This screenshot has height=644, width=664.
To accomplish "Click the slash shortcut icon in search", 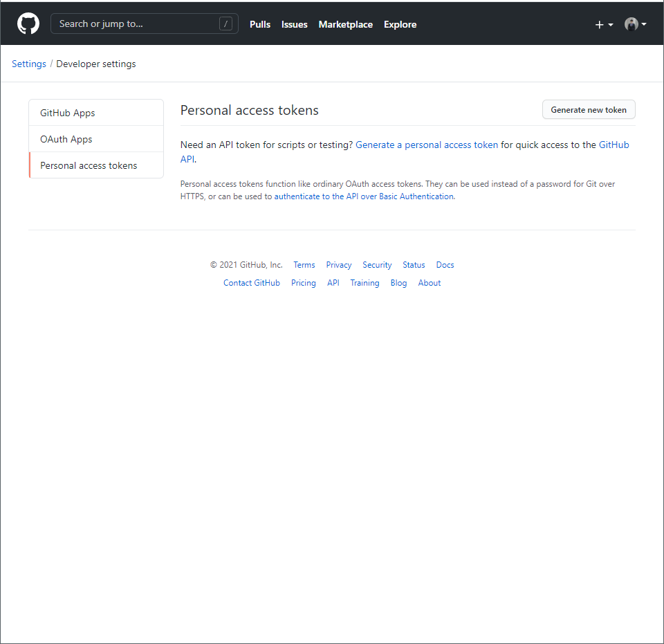I will (225, 24).
